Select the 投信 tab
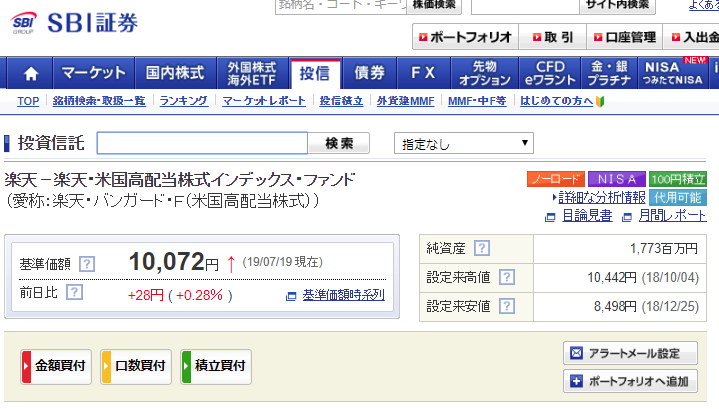719x409 pixels. click(x=315, y=73)
